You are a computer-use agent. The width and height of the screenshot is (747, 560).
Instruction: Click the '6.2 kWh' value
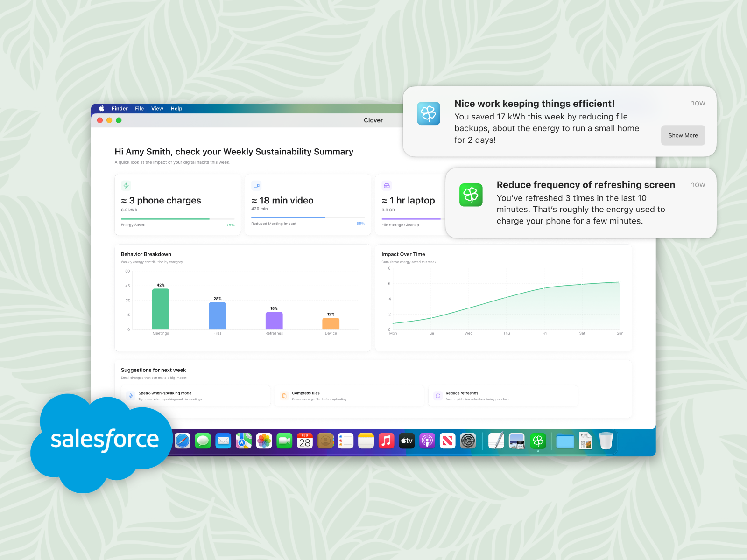pos(129,210)
